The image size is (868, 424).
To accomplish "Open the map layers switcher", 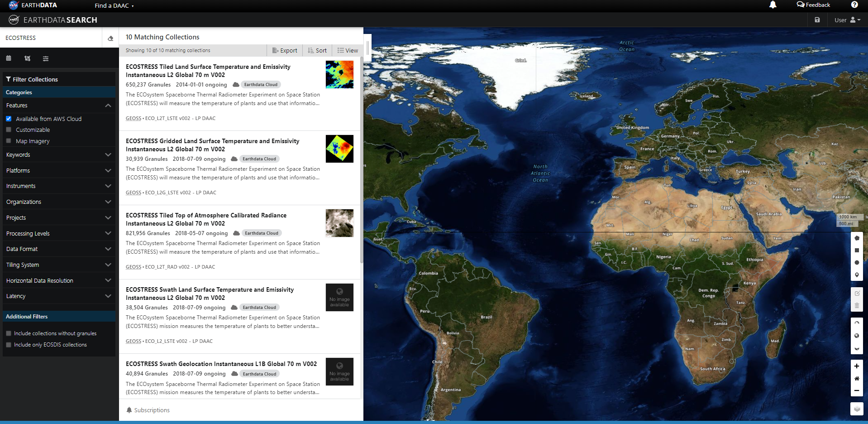I will 857,409.
